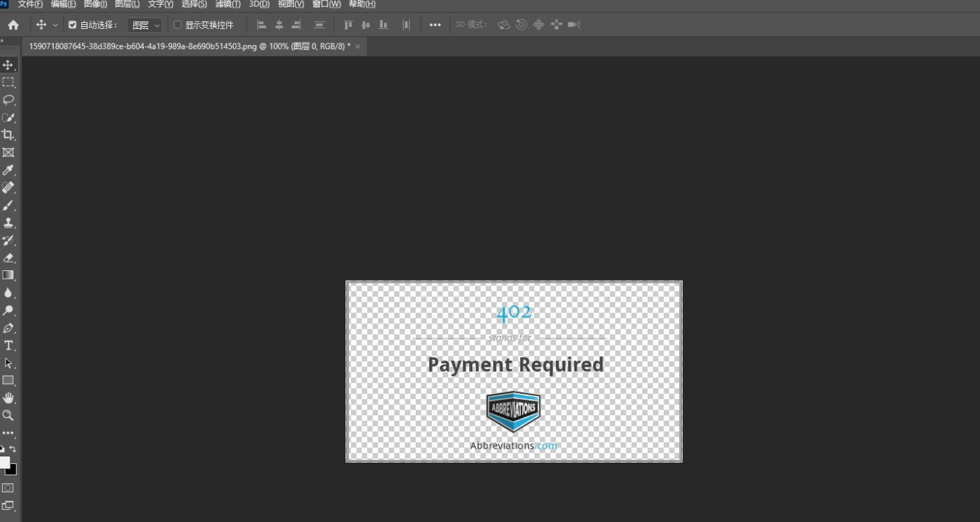Image resolution: width=980 pixels, height=522 pixels.
Task: Select the Rectangle shape tool
Action: (8, 381)
